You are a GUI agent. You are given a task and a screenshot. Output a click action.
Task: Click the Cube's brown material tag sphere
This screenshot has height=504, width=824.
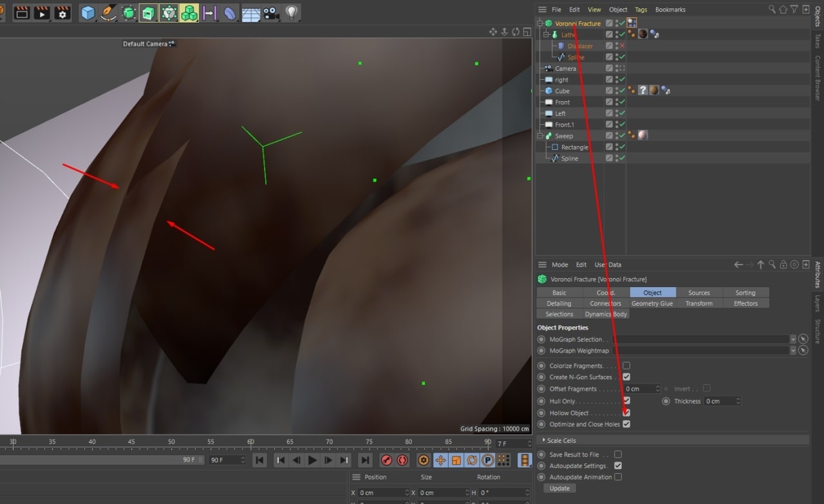653,91
